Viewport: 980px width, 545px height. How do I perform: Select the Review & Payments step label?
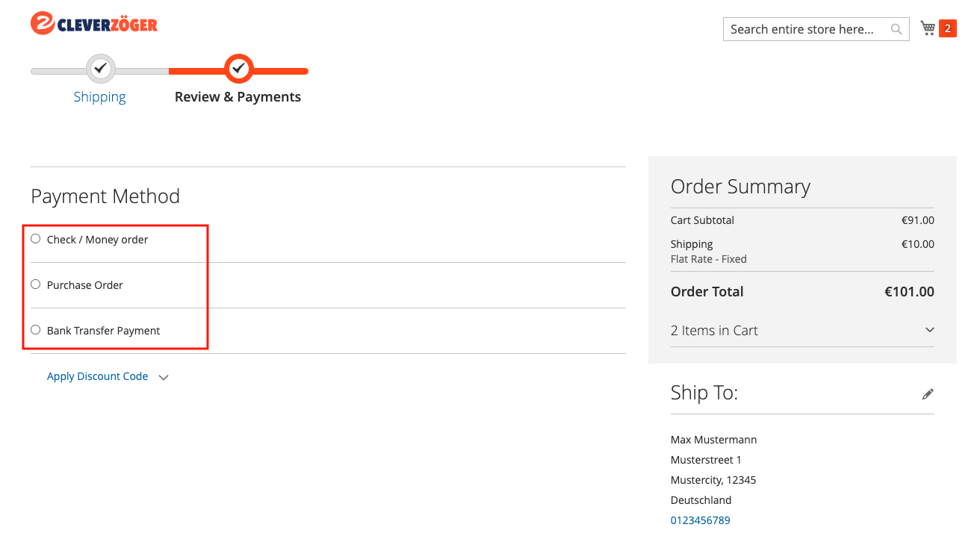(238, 97)
